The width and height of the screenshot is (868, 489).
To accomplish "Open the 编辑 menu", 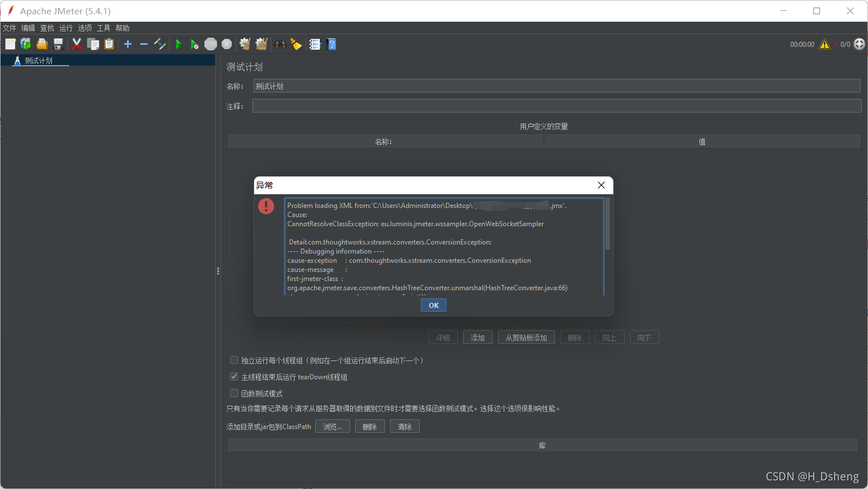I will pos(29,28).
